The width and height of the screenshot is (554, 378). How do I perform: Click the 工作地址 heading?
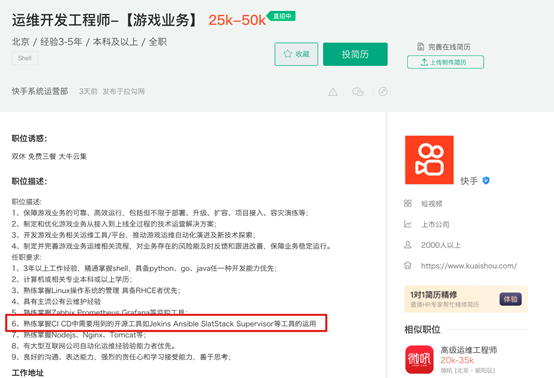coord(28,373)
